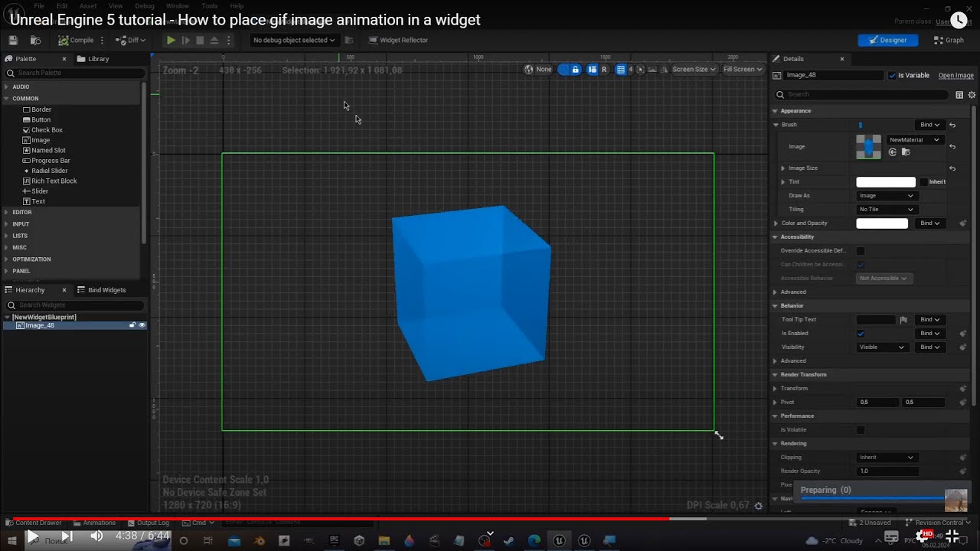The width and height of the screenshot is (980, 551).
Task: Click the brush image thumbnail
Action: [x=868, y=146]
